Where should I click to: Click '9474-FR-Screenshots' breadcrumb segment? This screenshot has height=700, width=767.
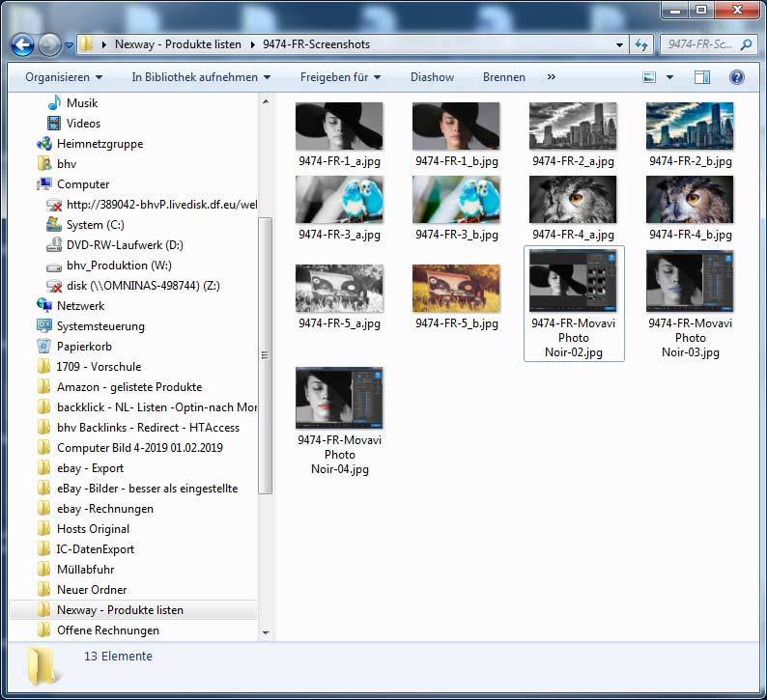point(316,44)
